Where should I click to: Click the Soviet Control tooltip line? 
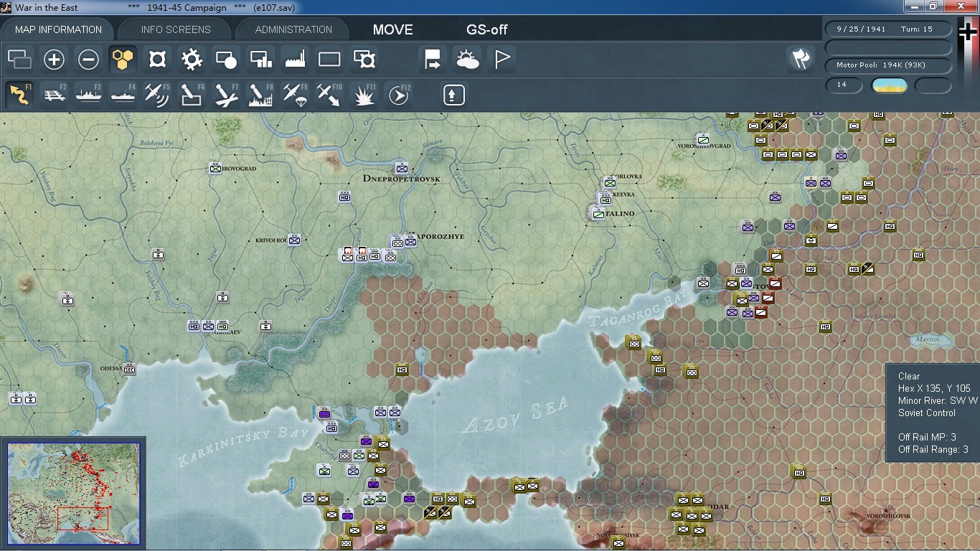point(927,413)
